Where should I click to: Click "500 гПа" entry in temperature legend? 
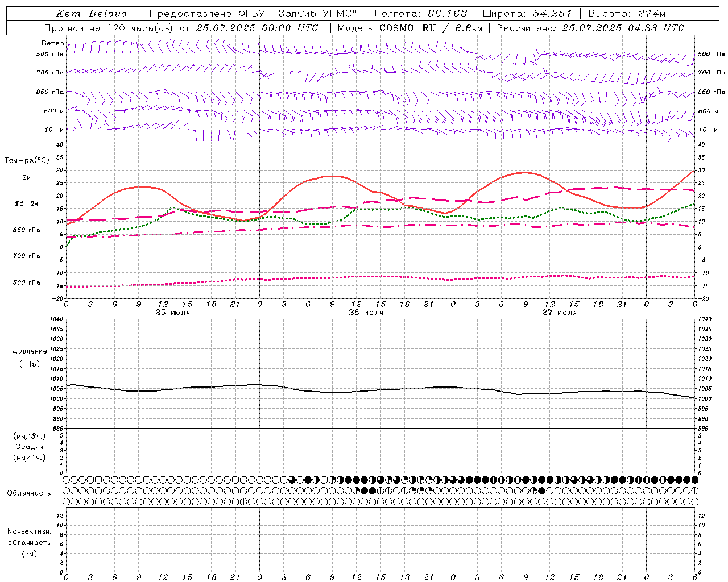[x=27, y=282]
